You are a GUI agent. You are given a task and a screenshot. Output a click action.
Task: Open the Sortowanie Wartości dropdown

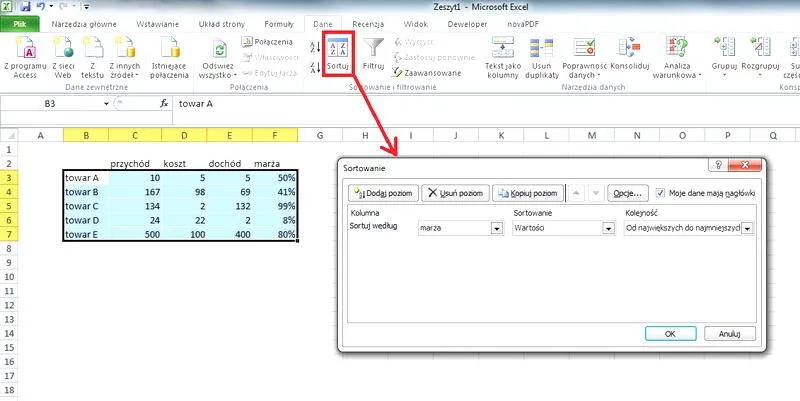(x=607, y=228)
